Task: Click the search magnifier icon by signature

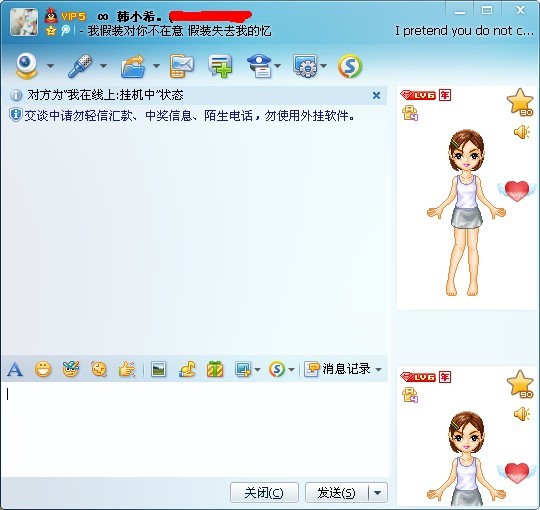Action: (66, 31)
